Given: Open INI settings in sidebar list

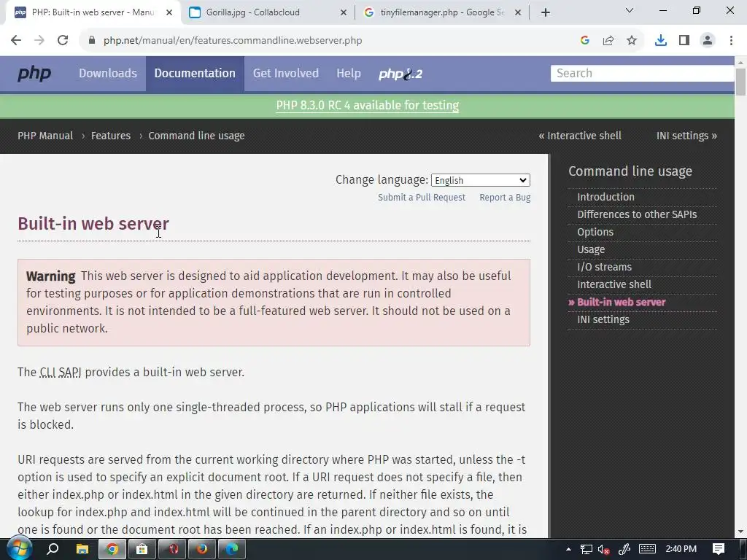Looking at the screenshot, I should point(603,319).
